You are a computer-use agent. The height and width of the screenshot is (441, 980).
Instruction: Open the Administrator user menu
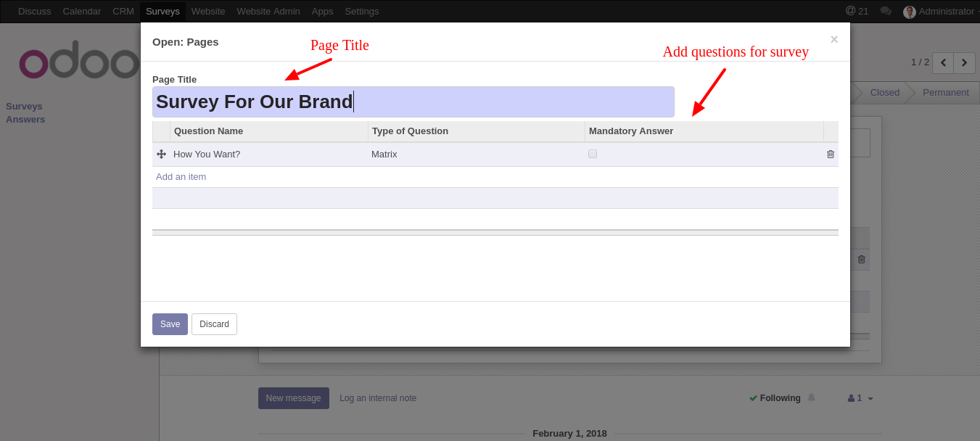pos(940,11)
